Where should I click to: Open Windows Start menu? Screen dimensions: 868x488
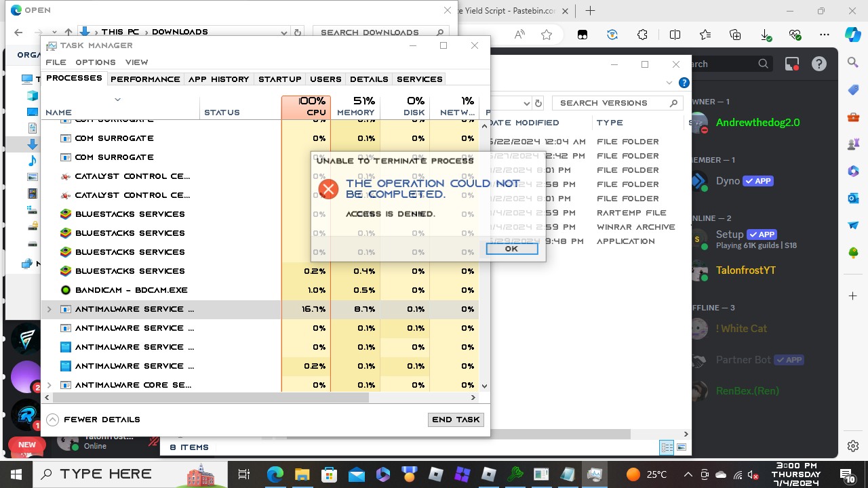(15, 474)
